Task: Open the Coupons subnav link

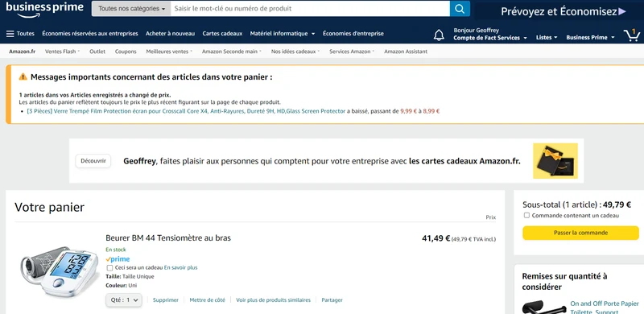Action: [126, 52]
